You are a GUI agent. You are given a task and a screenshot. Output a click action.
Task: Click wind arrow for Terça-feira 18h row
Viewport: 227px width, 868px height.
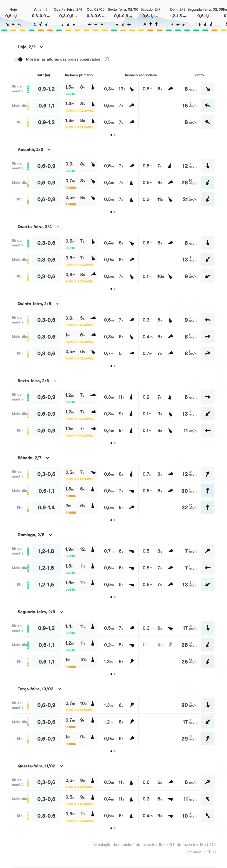pos(207,739)
